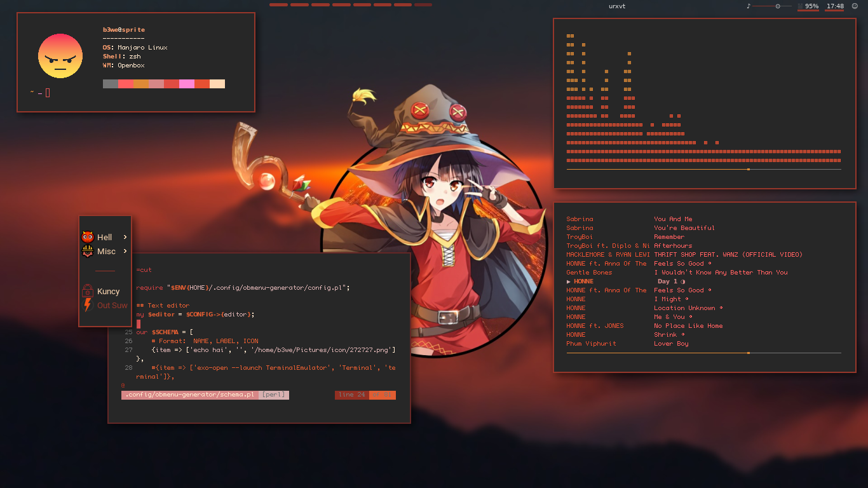Image resolution: width=868 pixels, height=488 pixels.
Task: Click the pale peach color block in neofetch
Action: pyautogui.click(x=217, y=84)
